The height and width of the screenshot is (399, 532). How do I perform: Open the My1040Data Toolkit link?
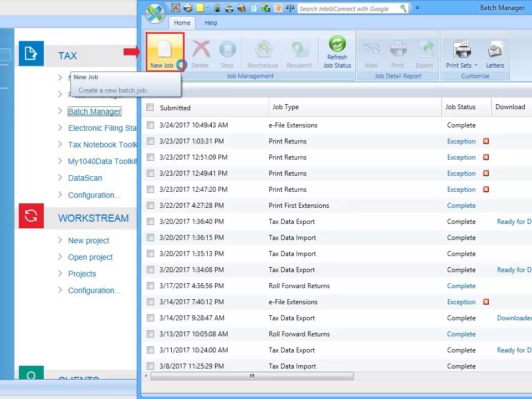(103, 161)
